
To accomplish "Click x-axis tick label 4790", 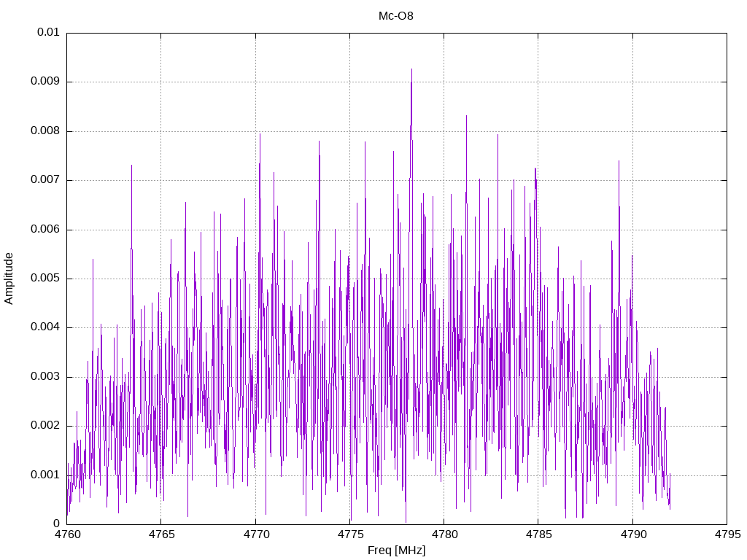I will pyautogui.click(x=633, y=534).
